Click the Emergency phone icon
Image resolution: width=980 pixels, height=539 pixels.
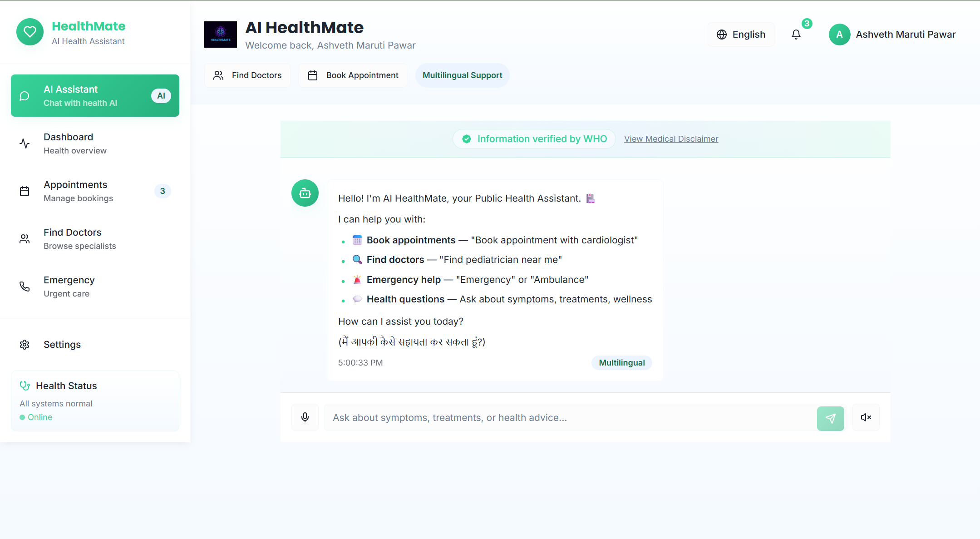25,287
